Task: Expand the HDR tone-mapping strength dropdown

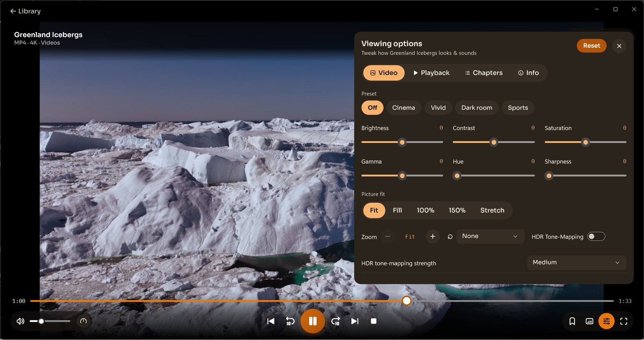Action: coord(576,262)
